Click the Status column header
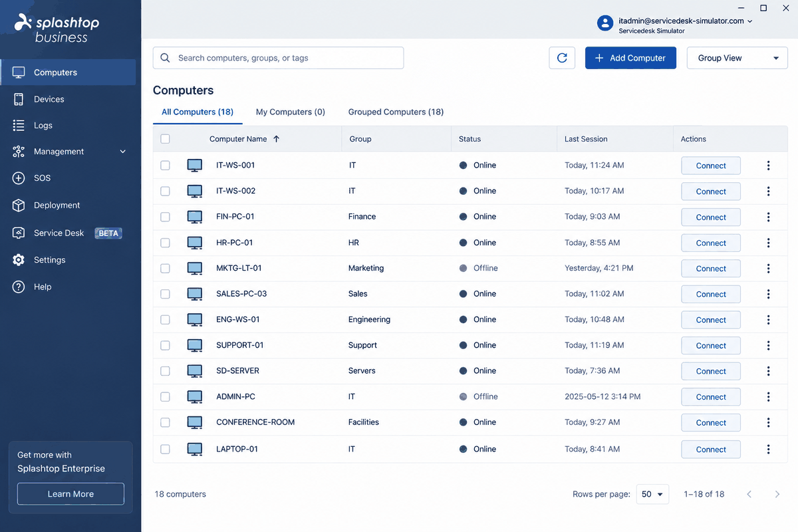This screenshot has width=798, height=532. (469, 139)
